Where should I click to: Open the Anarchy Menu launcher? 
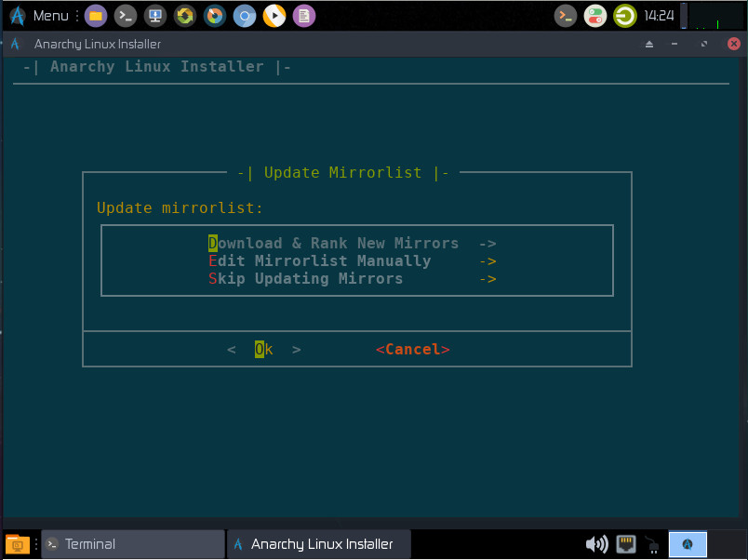coord(39,16)
